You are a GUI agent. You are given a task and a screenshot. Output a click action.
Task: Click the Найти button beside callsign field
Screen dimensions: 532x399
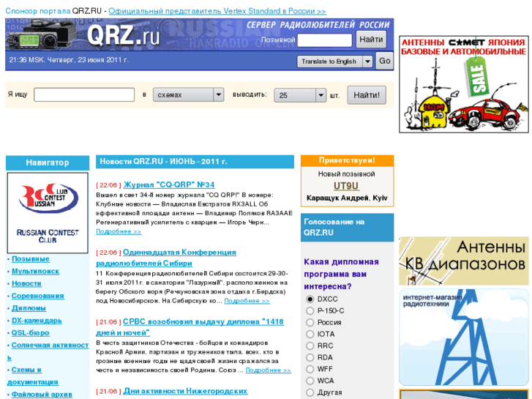point(371,40)
